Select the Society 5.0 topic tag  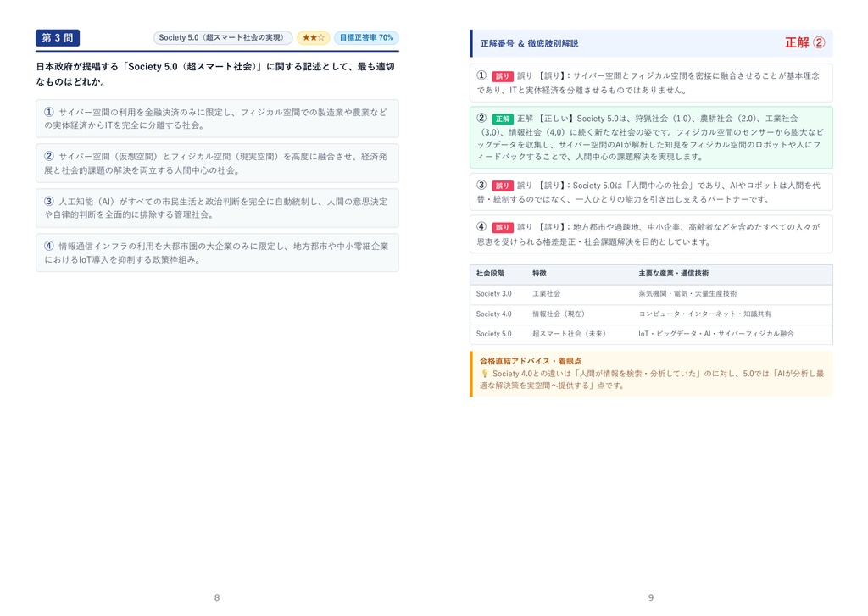point(223,37)
